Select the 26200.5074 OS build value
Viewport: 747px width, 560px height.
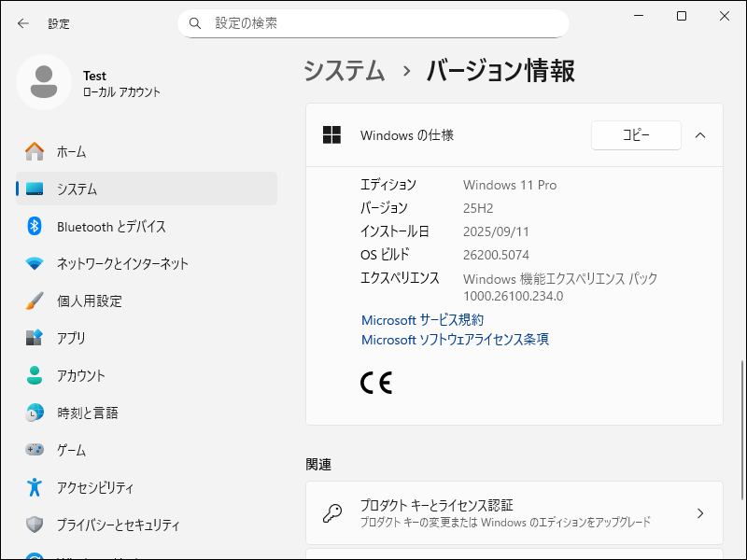[496, 255]
